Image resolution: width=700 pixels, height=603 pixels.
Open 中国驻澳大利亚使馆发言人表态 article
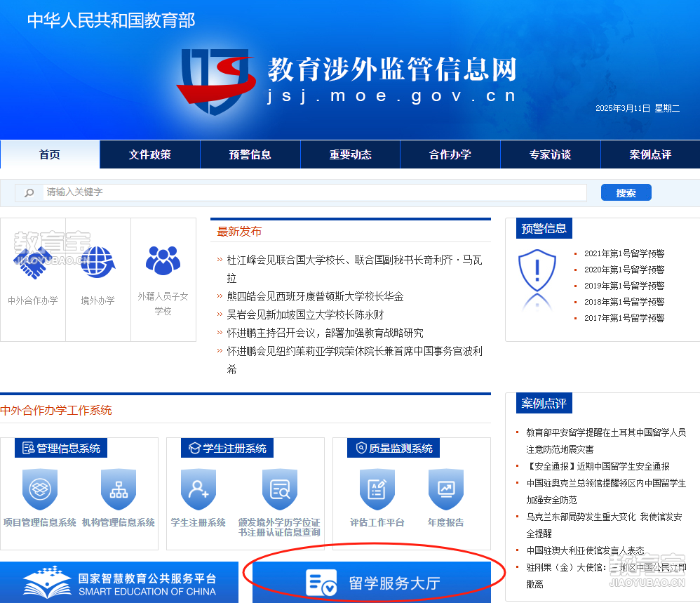pyautogui.click(x=585, y=551)
